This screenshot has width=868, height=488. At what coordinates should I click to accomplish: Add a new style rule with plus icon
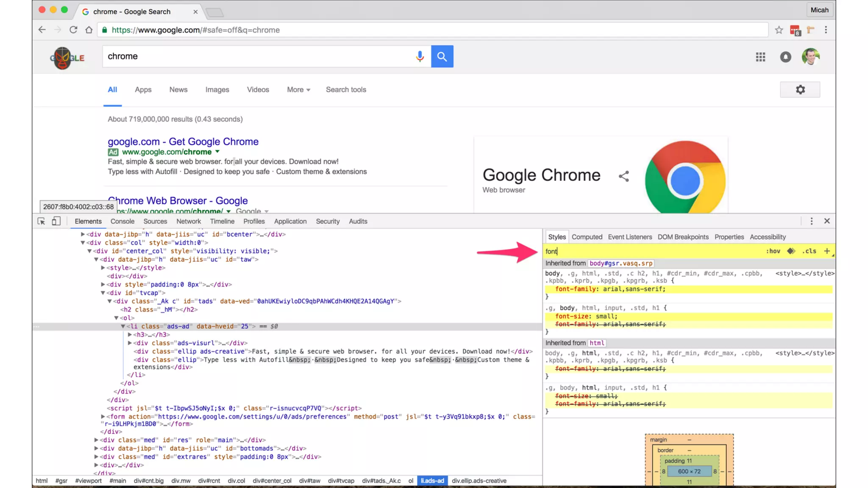pos(826,251)
